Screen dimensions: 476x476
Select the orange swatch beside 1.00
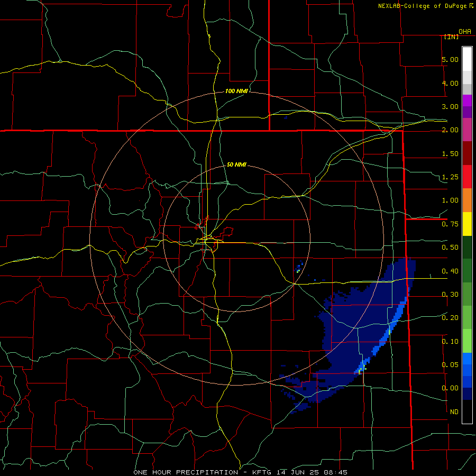tap(467, 200)
